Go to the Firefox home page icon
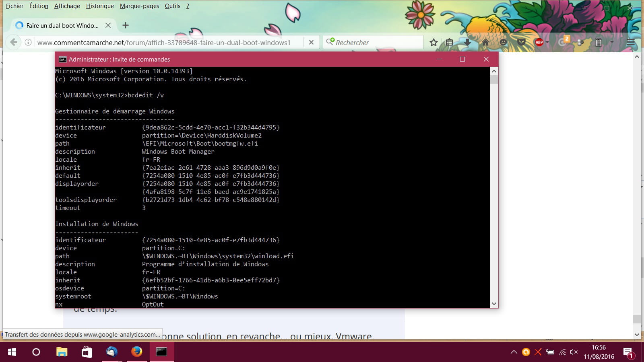The height and width of the screenshot is (362, 644). tap(485, 42)
